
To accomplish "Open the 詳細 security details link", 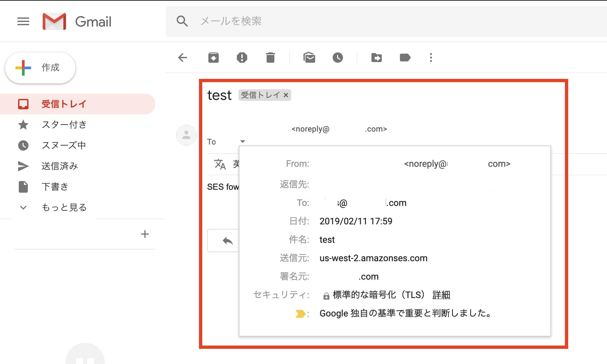I will 441,295.
